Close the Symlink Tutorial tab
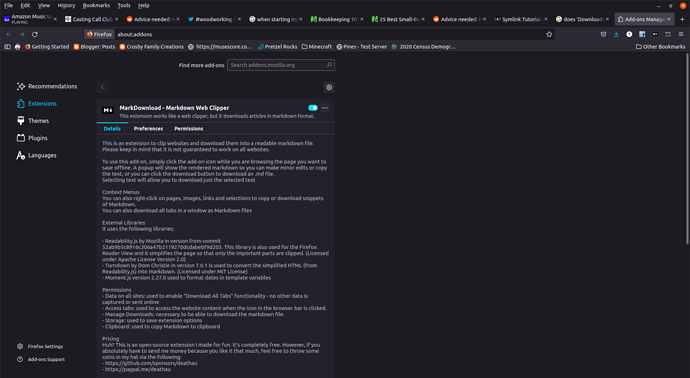The image size is (690, 378). 546,19
